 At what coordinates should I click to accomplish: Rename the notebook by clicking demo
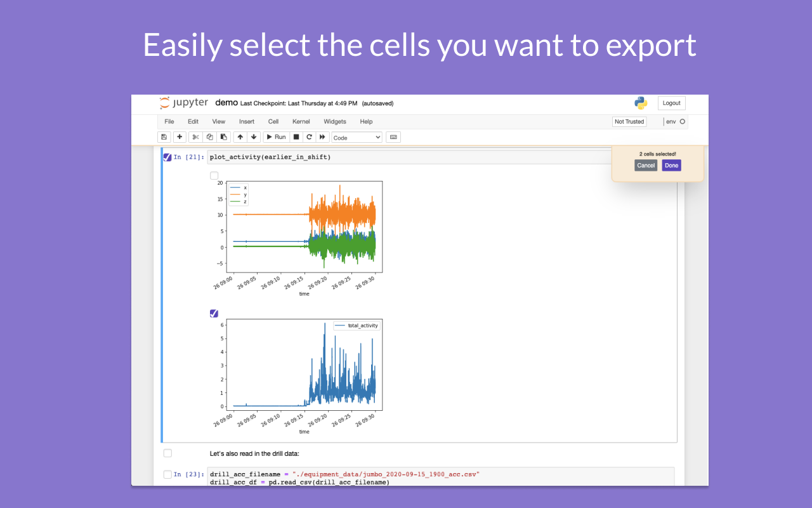pyautogui.click(x=226, y=102)
